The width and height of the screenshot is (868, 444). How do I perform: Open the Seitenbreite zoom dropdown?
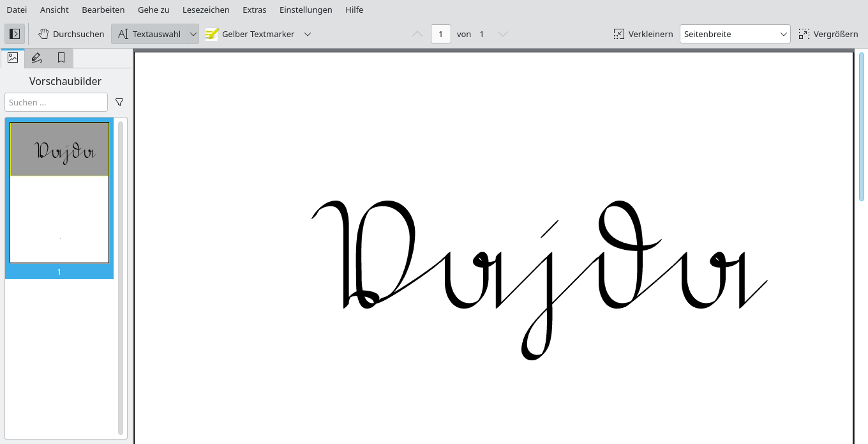(735, 34)
